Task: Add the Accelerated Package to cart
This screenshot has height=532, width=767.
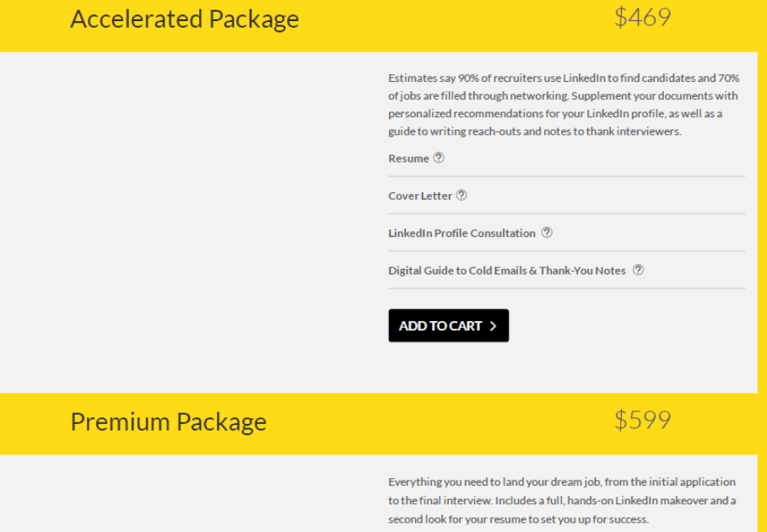Action: (x=449, y=325)
